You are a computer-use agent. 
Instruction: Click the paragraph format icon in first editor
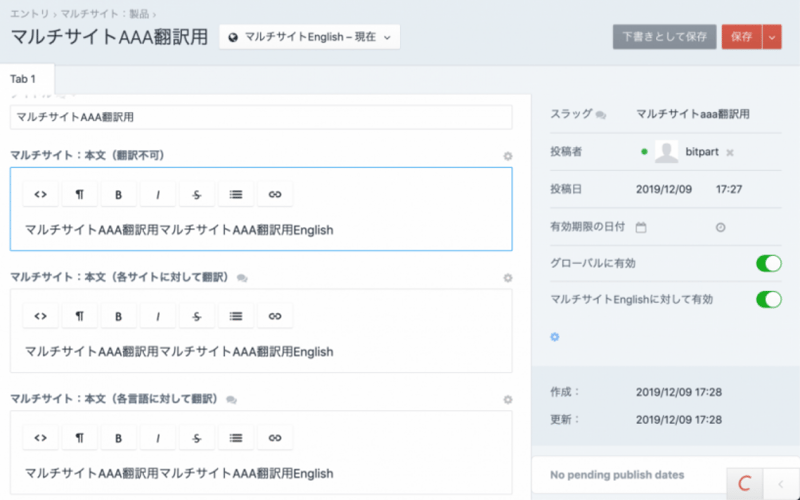coord(79,194)
